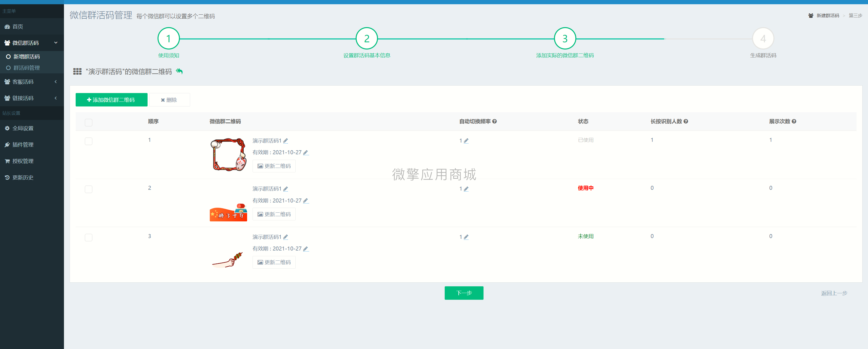Click the 未使用 status in row 3
Screen dimensions: 868x349
coord(586,236)
